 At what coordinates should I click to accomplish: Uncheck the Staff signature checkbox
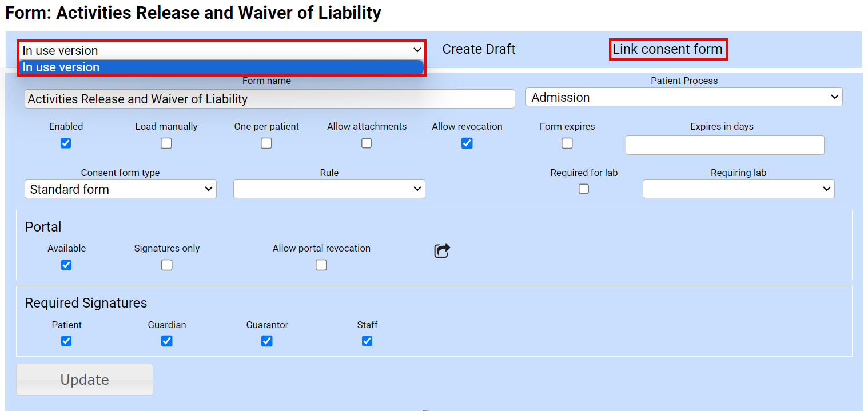click(367, 341)
